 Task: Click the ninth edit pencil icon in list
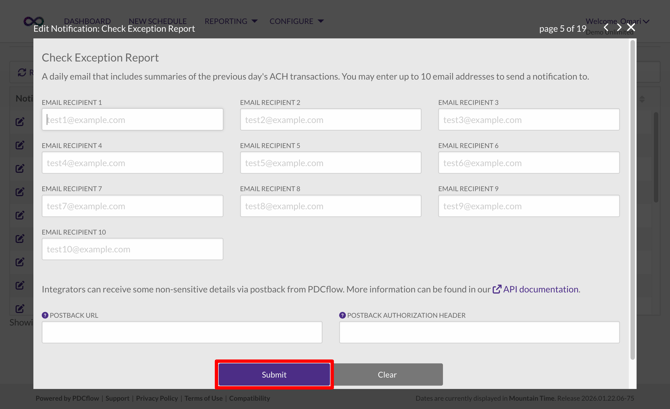click(x=20, y=308)
